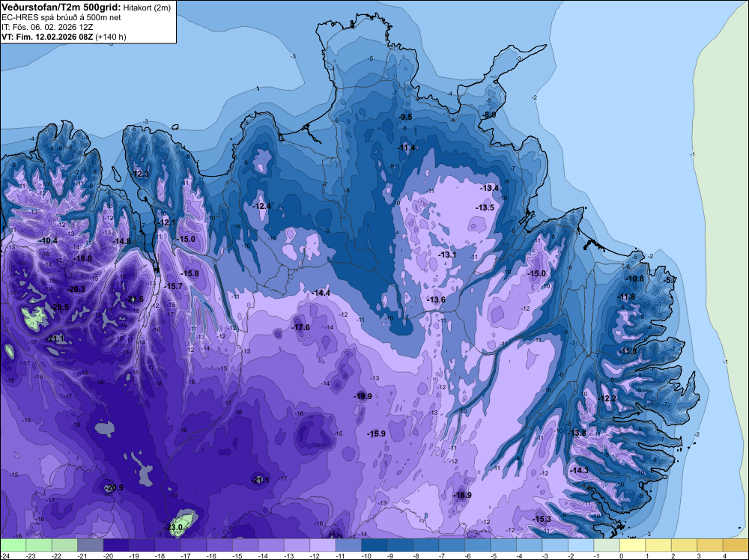The image size is (749, 560).
Task: Click the -12.1 temperature label
Action: 167,222
